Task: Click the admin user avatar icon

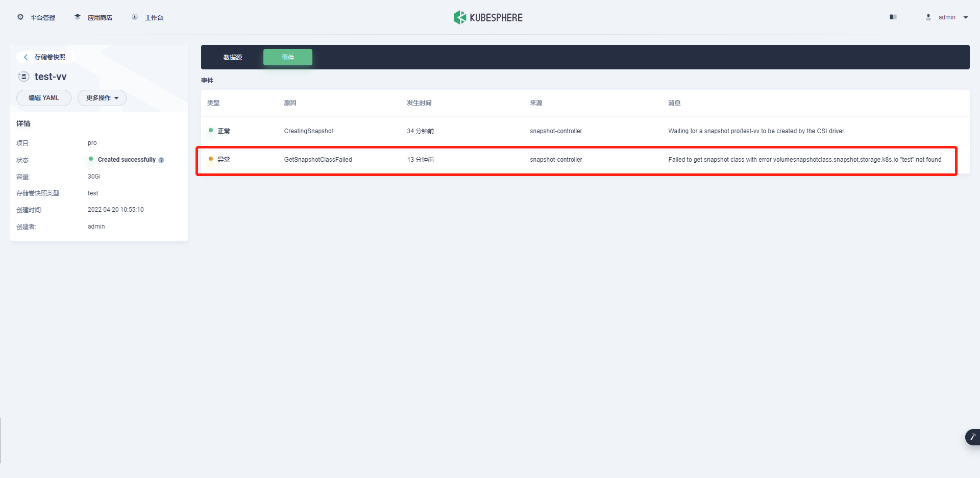Action: (x=928, y=17)
